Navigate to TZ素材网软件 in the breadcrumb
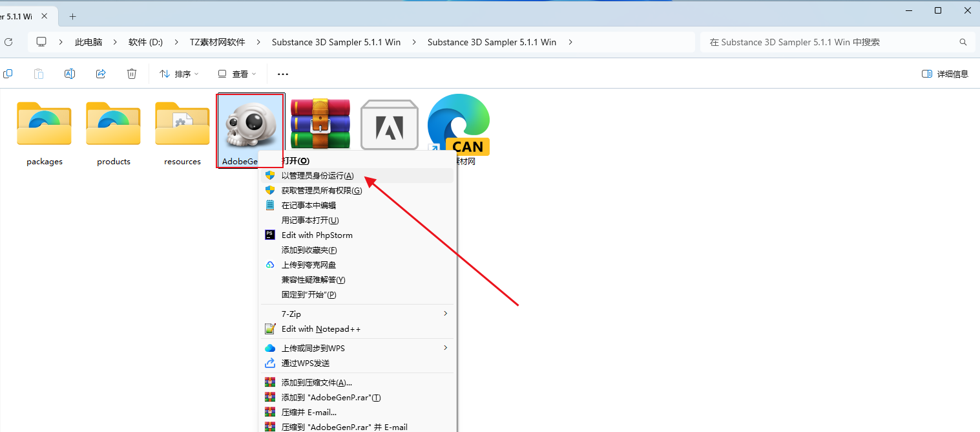Screen dimensions: 980x432 [x=217, y=42]
